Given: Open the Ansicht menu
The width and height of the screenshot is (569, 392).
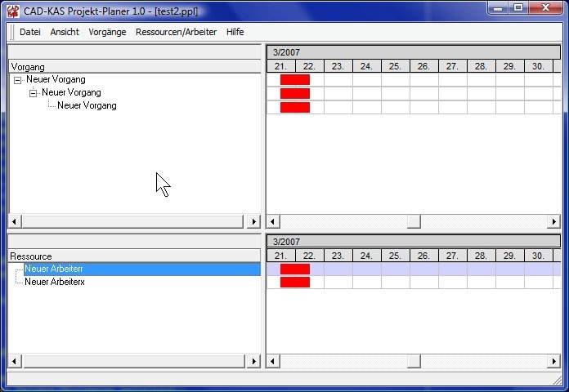Looking at the screenshot, I should pos(65,32).
